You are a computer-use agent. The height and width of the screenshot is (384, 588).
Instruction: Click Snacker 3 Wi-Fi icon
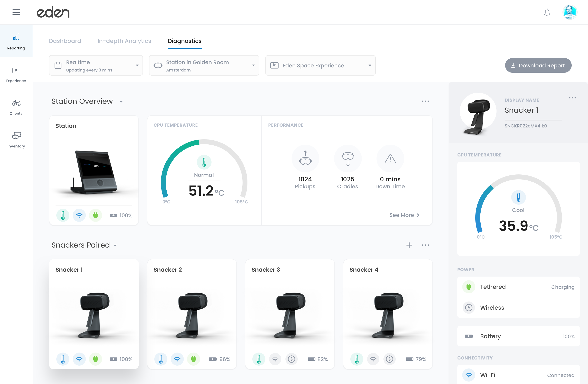click(275, 359)
